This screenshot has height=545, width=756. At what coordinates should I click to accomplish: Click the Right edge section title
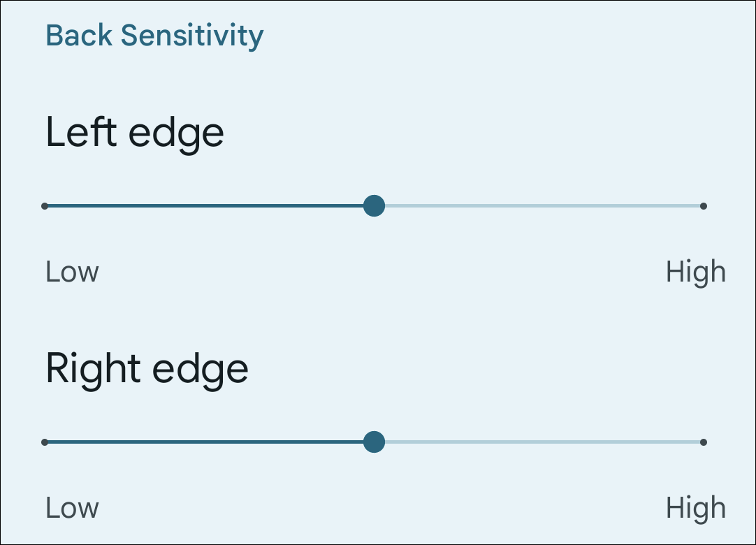[x=147, y=368]
